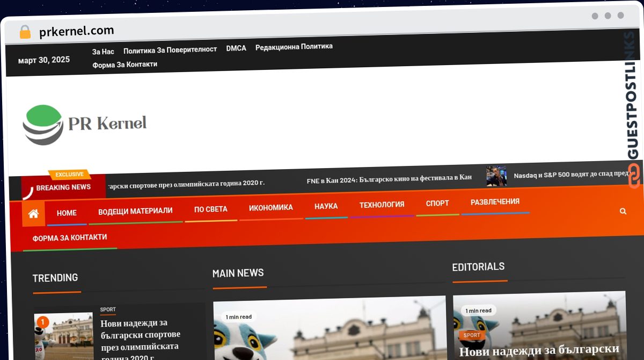Click the EDITORIALS section heading
This screenshot has width=644, height=360.
pyautogui.click(x=479, y=267)
